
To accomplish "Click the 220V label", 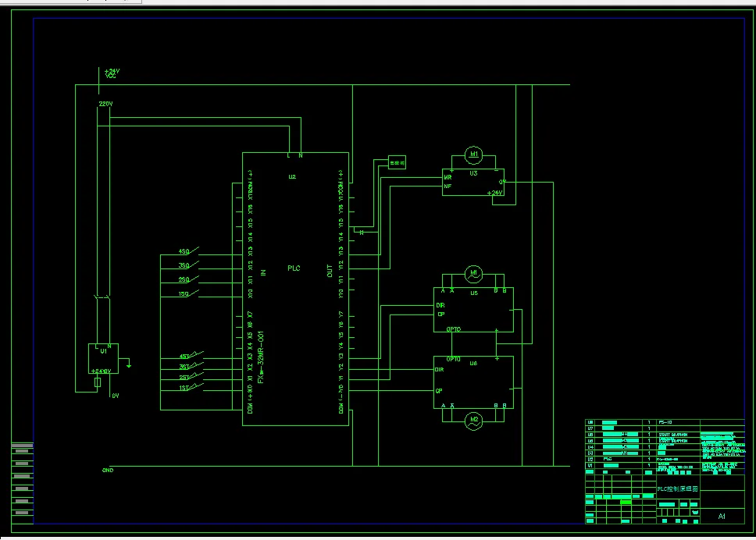I will pos(105,104).
